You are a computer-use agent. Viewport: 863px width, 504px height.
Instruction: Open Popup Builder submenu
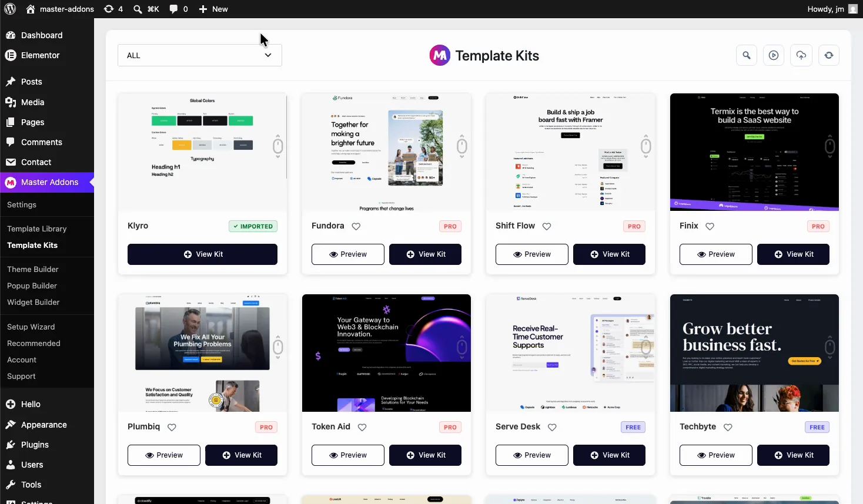pos(32,285)
